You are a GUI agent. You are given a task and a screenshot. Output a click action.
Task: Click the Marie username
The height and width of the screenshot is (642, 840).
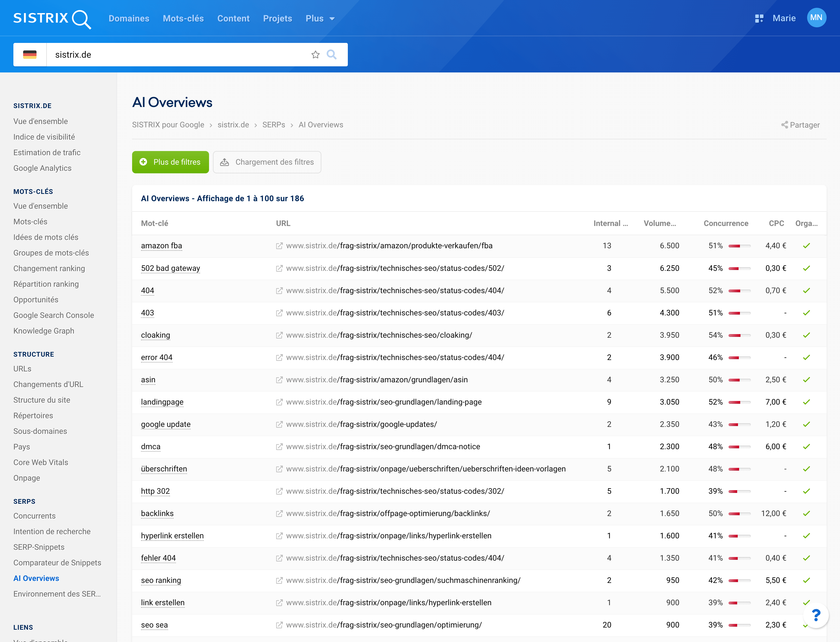pos(784,18)
